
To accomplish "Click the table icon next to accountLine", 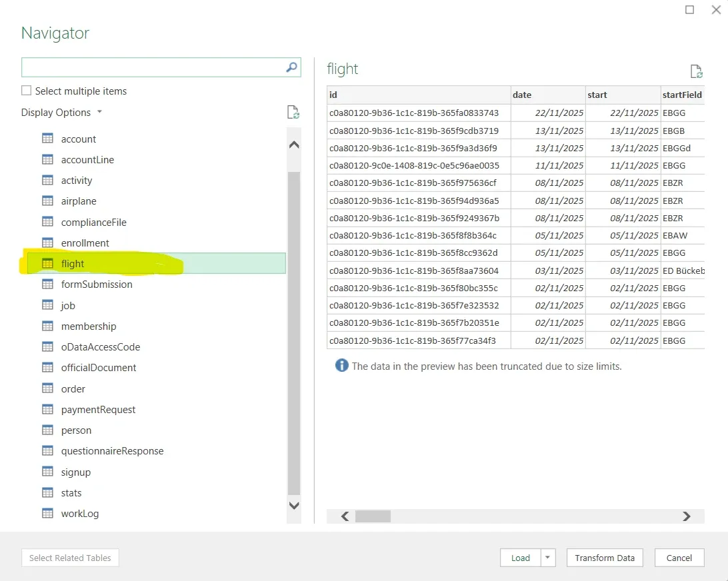I will 47,159.
